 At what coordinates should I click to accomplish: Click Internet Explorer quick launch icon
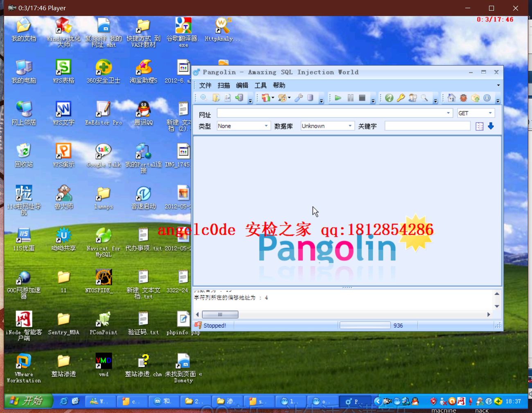63,401
